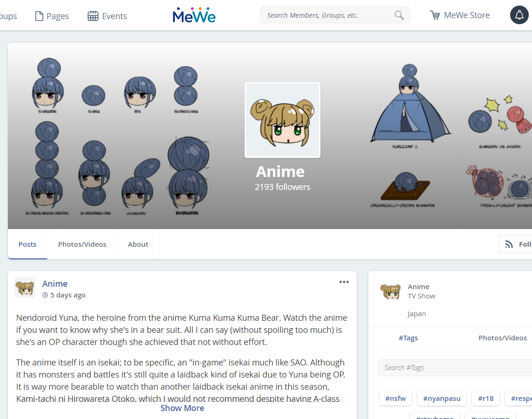Viewport: 532px width, 419px height.
Task: Open the notifications bell icon
Action: pos(519,15)
